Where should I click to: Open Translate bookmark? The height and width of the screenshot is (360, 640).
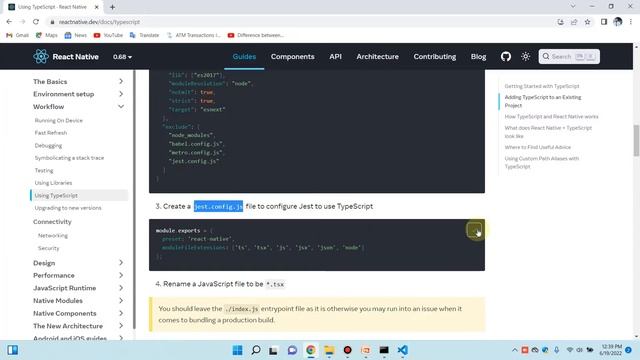[144, 35]
